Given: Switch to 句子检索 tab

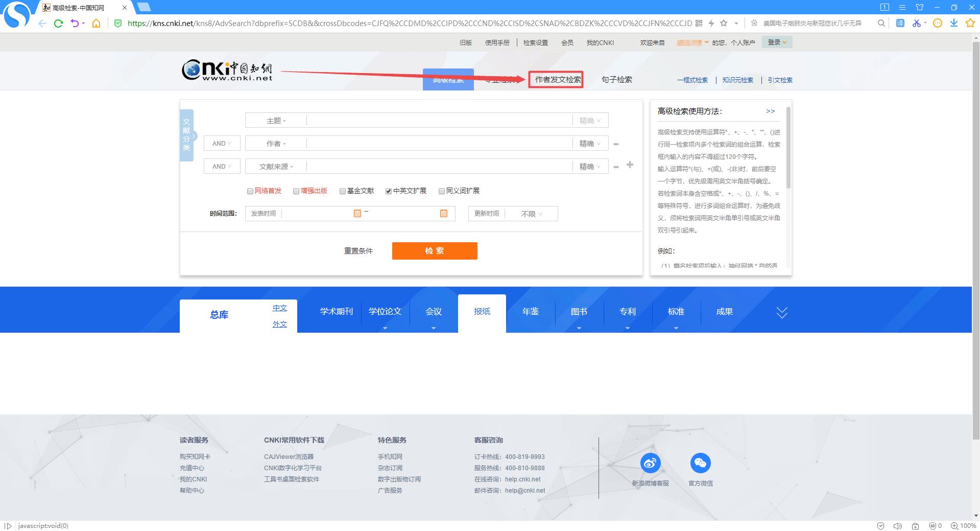Looking at the screenshot, I should pyautogui.click(x=617, y=80).
